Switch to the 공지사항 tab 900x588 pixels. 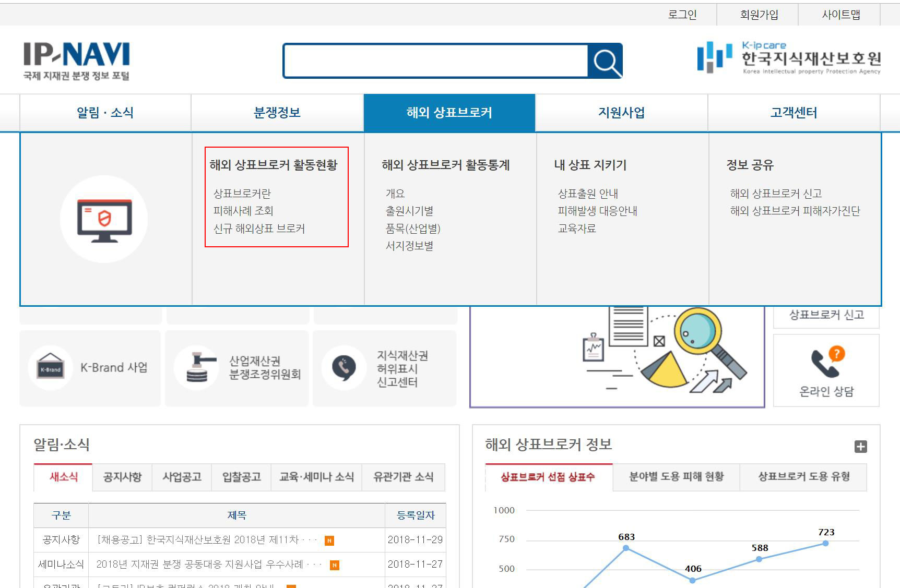122,477
